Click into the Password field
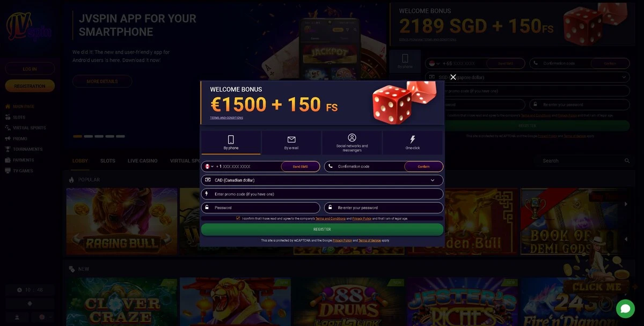Screen dimensions: 644x326 click(x=260, y=208)
